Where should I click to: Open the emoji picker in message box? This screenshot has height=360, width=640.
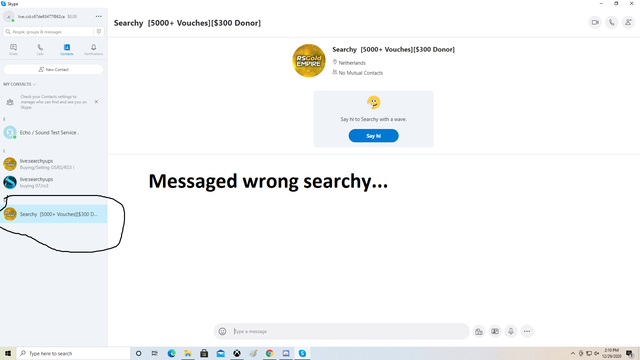[x=222, y=331]
